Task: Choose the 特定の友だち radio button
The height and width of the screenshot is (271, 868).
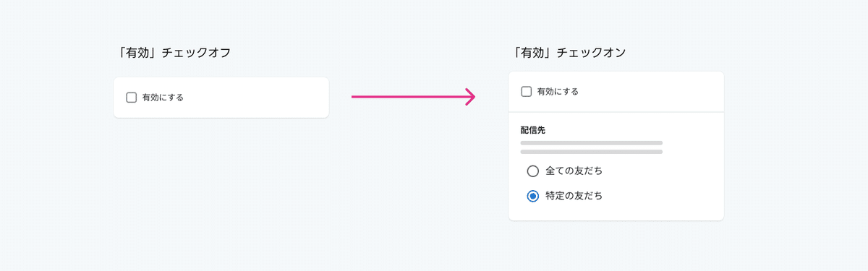Action: tap(533, 196)
